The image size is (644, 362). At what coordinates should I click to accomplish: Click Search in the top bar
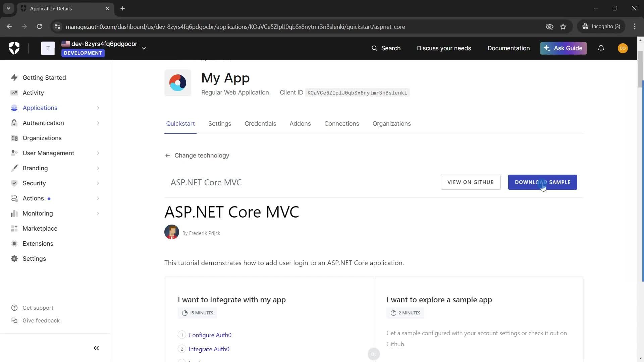click(386, 48)
